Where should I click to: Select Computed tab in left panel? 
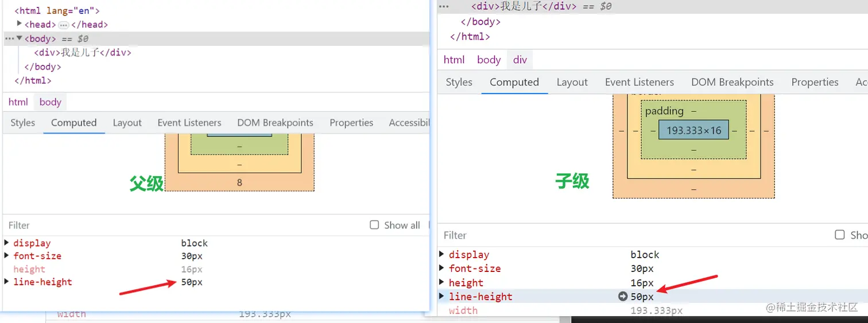(x=73, y=122)
